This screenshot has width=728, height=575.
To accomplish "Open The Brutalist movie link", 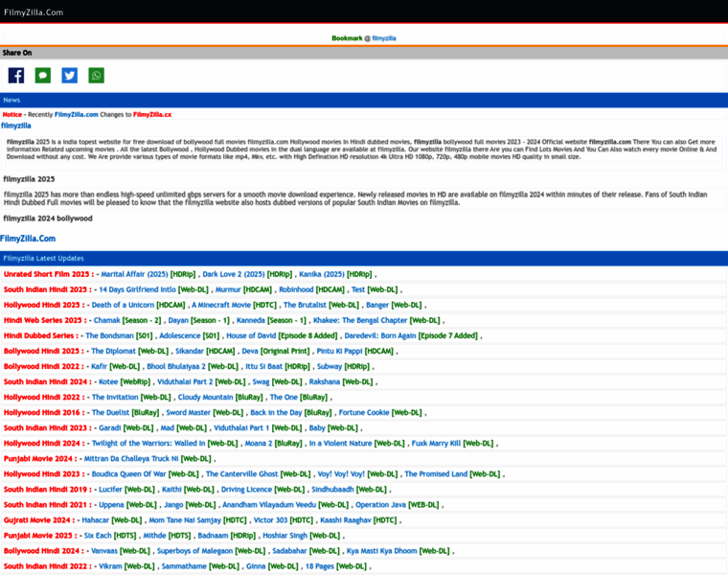I will click(305, 305).
